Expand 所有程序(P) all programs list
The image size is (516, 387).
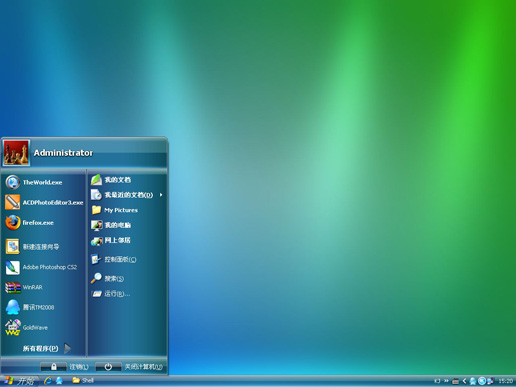click(47, 348)
